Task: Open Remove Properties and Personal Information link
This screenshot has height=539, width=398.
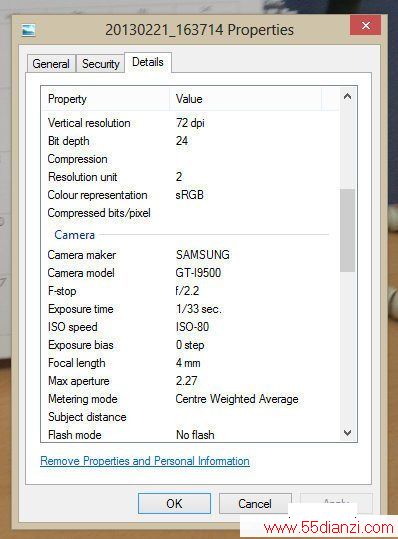Action: (145, 461)
